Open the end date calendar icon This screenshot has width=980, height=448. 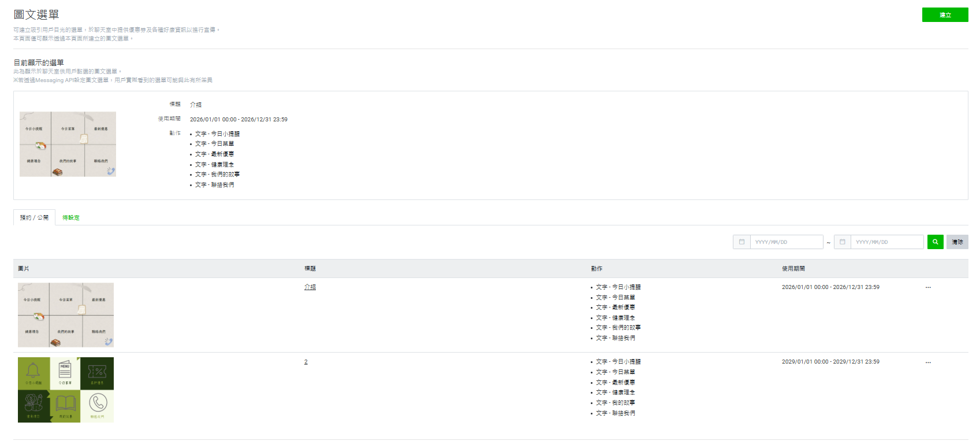tap(842, 242)
